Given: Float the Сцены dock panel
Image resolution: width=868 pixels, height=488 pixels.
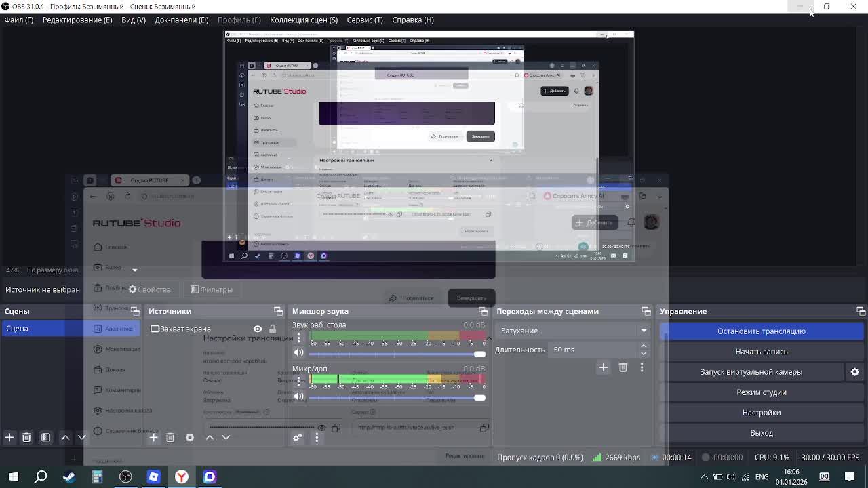Looking at the screenshot, I should [135, 311].
